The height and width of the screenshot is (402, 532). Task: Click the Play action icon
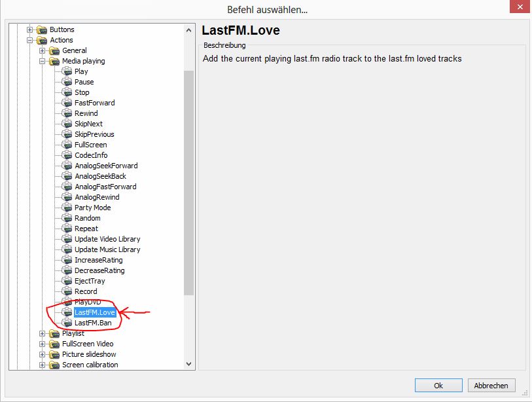(67, 71)
